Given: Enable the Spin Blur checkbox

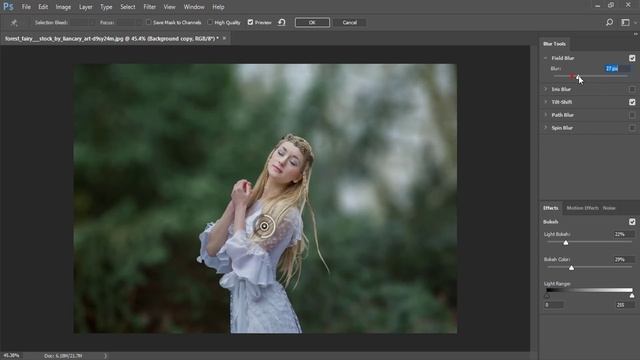Looking at the screenshot, I should pyautogui.click(x=632, y=128).
